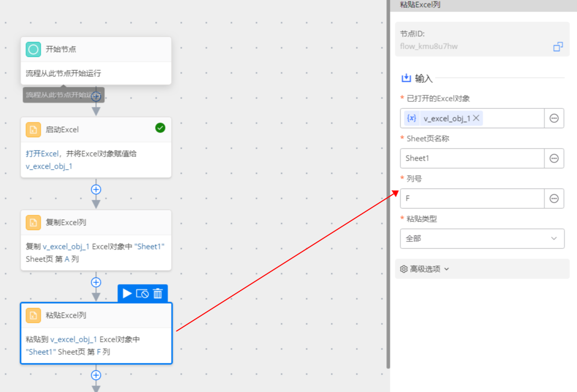Disable the selected node via toolbar icon

click(142, 293)
